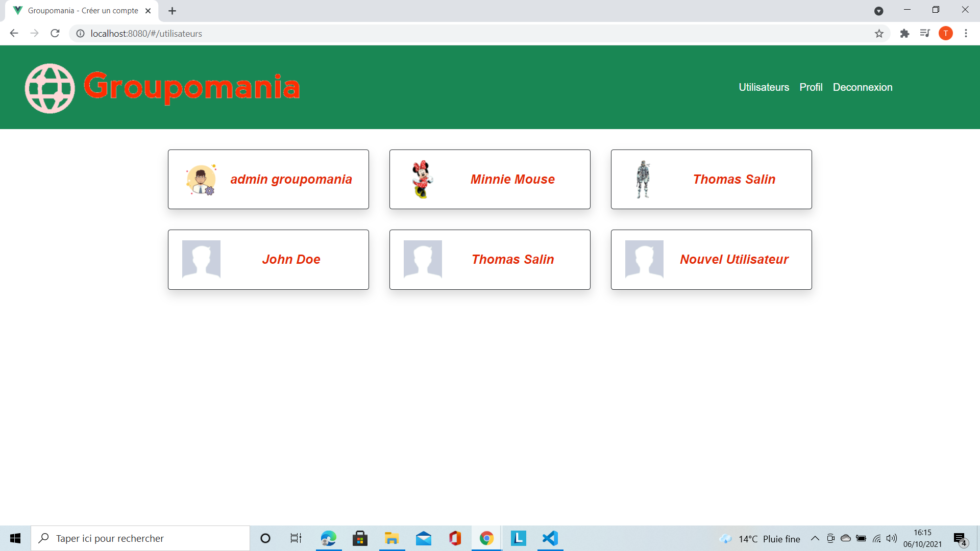Viewport: 980px width, 551px height.
Task: Open the Chrome three-dot menu
Action: click(x=966, y=33)
